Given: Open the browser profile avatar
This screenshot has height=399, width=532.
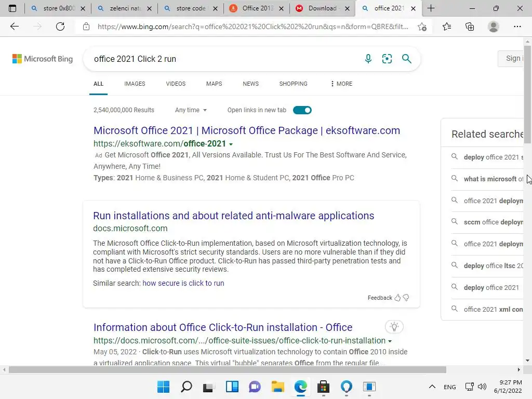Looking at the screenshot, I should tap(494, 26).
